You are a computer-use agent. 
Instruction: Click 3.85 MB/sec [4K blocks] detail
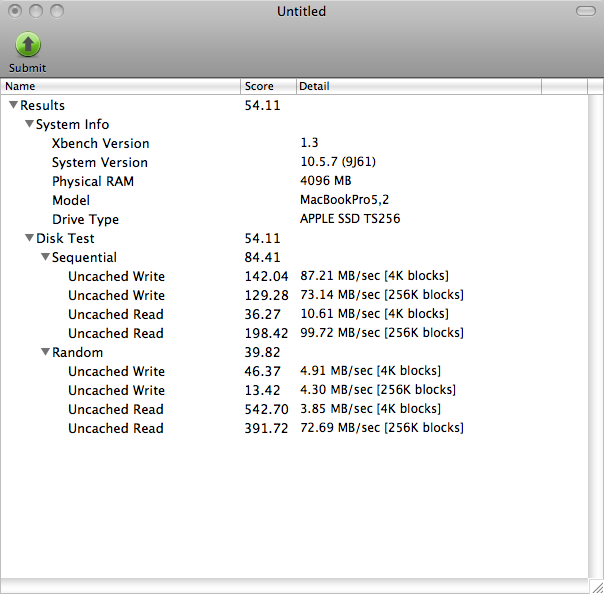[371, 409]
